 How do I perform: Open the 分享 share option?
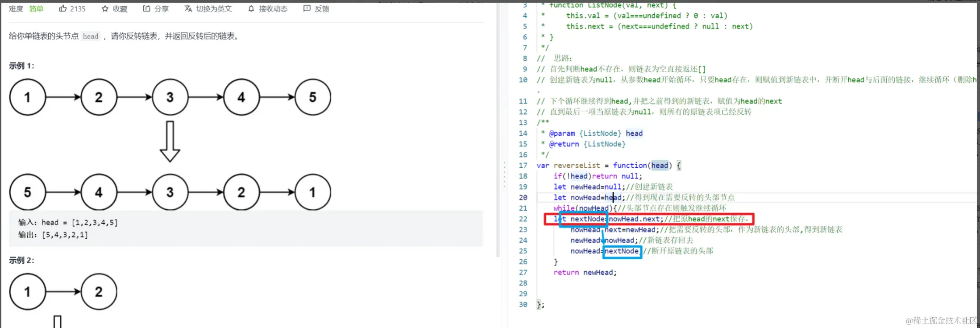156,8
